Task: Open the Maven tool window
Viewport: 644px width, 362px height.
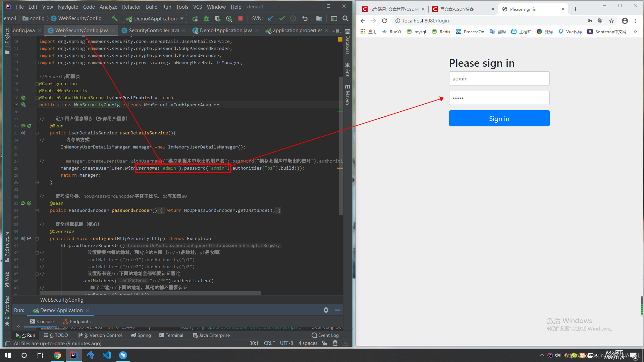Action: [x=347, y=95]
